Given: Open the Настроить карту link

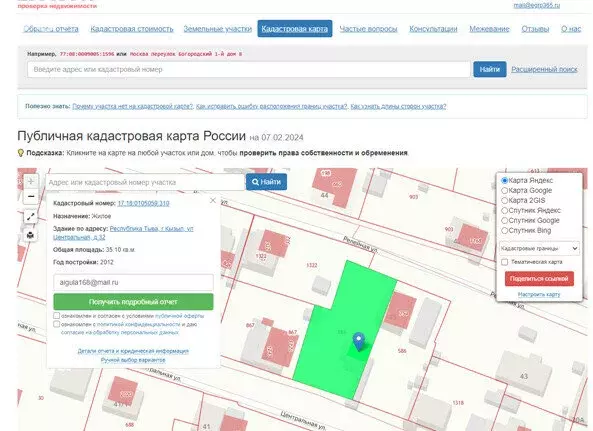Looking at the screenshot, I should tap(539, 294).
